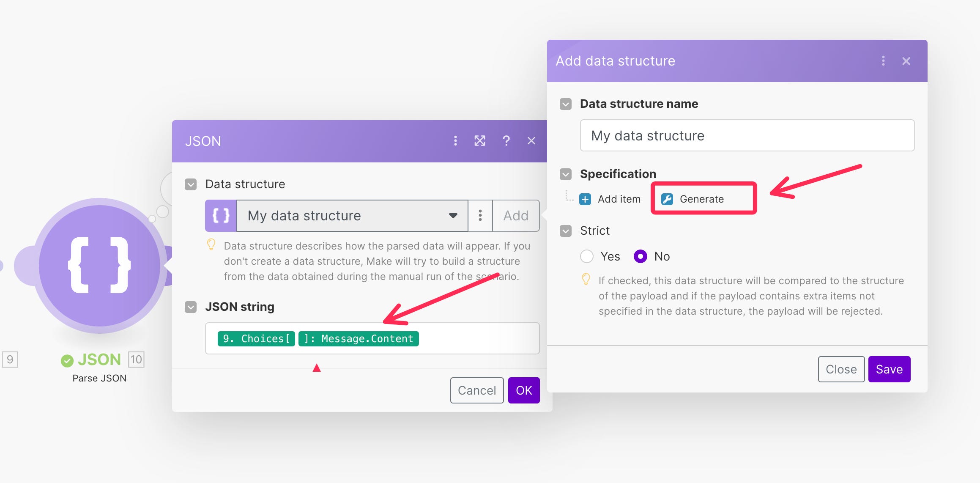Select the No radio for Strict
The image size is (980, 483).
[640, 256]
